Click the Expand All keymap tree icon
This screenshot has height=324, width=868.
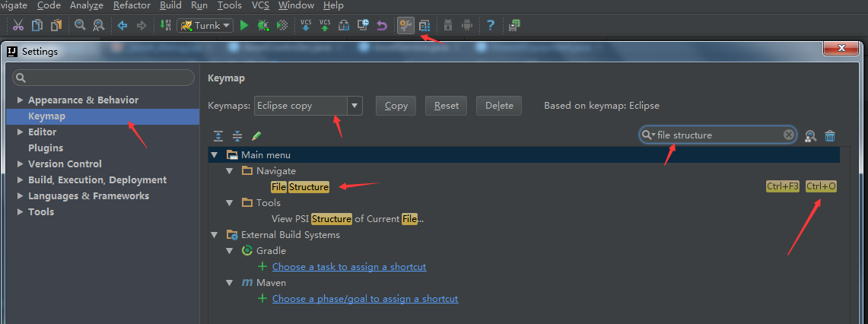(218, 135)
